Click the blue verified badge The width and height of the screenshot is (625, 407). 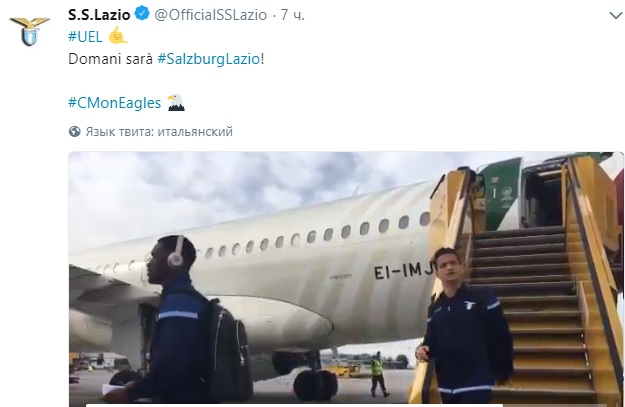tap(142, 14)
